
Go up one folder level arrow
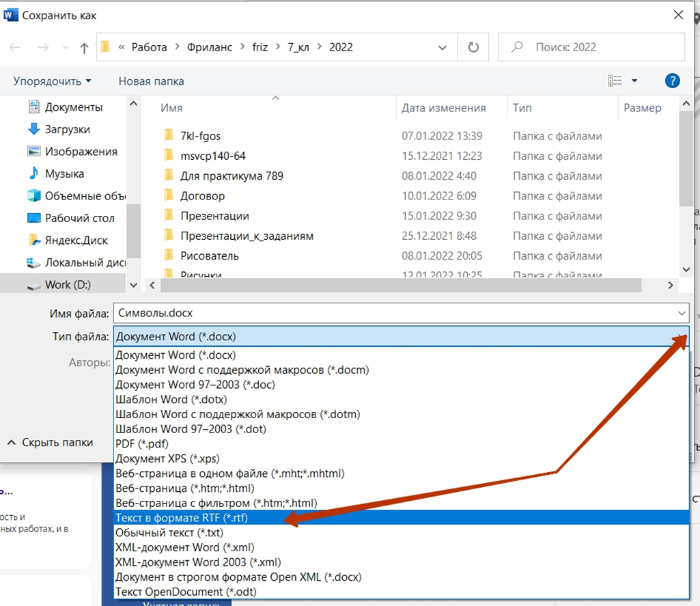pos(84,48)
